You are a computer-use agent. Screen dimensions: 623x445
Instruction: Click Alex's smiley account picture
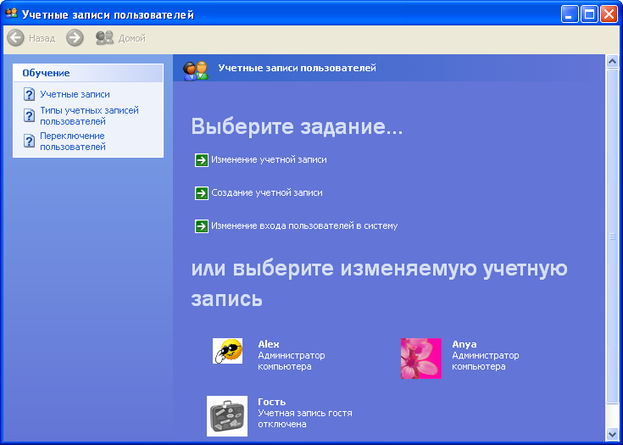point(228,351)
